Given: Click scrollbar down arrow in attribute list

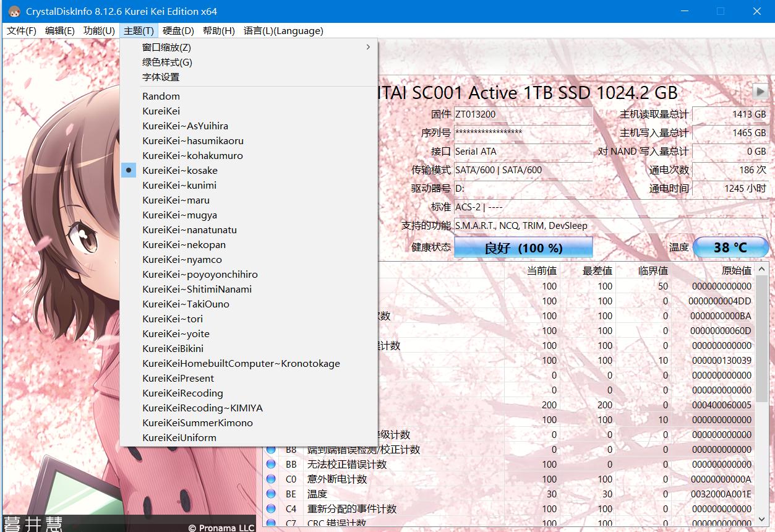Looking at the screenshot, I should click(x=763, y=518).
